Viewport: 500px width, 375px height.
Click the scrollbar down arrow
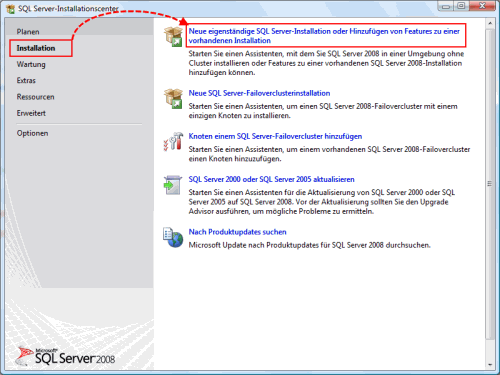490,365
